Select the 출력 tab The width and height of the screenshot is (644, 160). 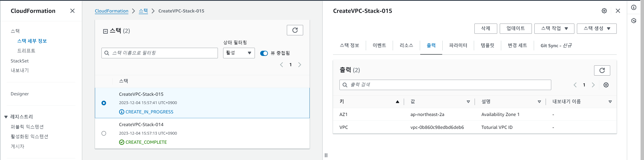pos(431,45)
